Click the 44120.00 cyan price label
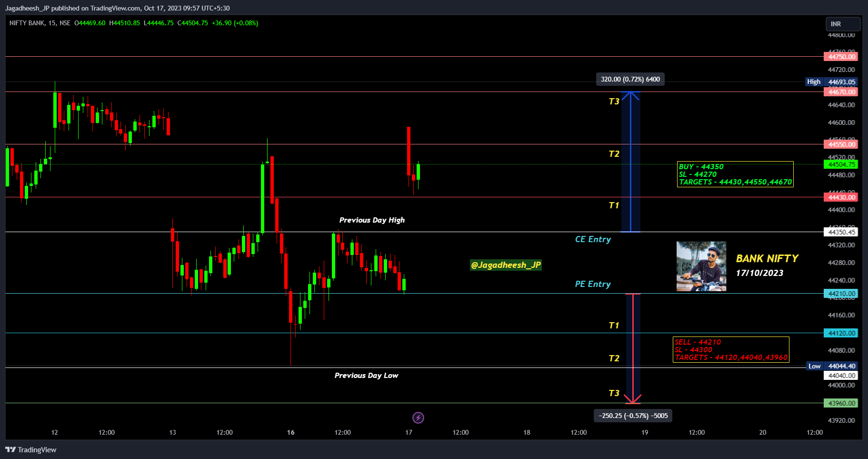Screen dimensions: 868x459 [841, 333]
